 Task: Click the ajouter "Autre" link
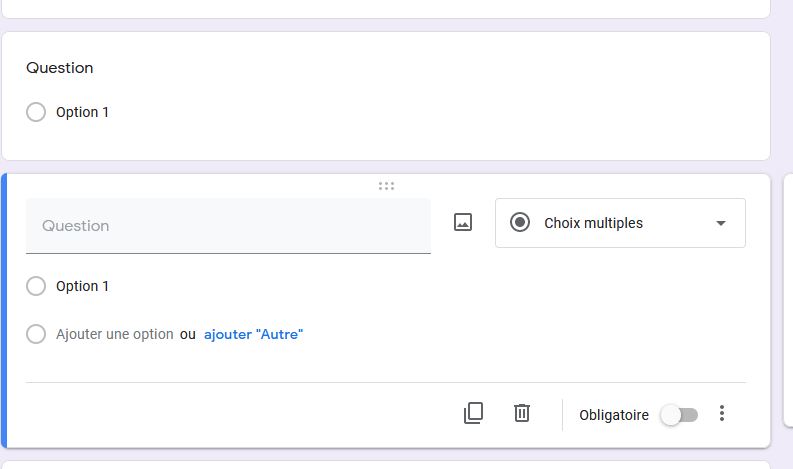(253, 334)
